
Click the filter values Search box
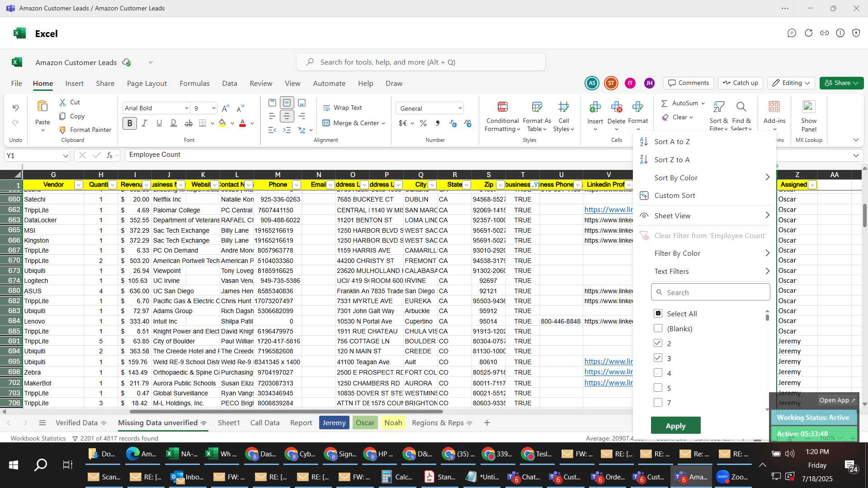710,292
